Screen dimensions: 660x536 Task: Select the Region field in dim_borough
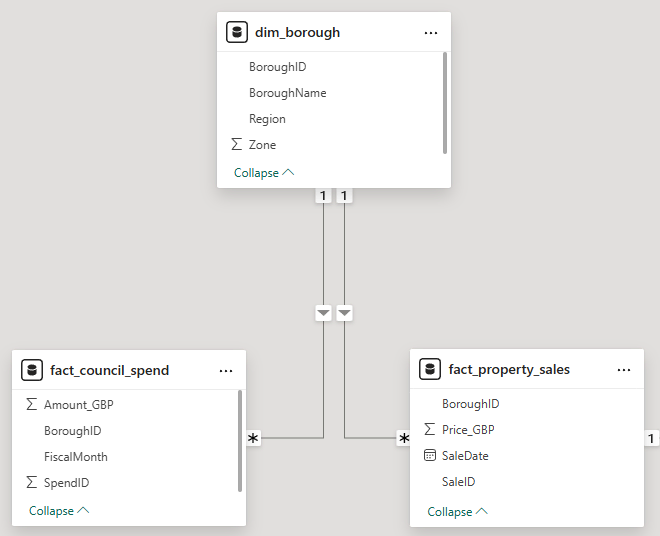coord(267,119)
